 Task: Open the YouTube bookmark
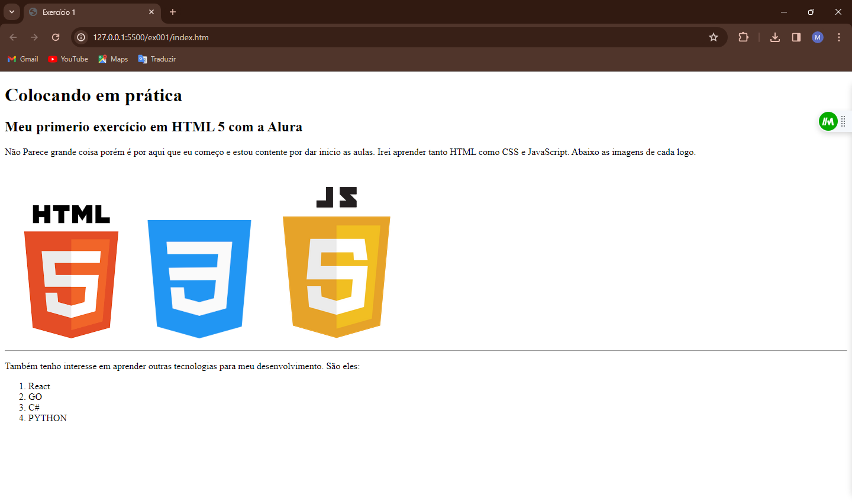[x=68, y=59]
